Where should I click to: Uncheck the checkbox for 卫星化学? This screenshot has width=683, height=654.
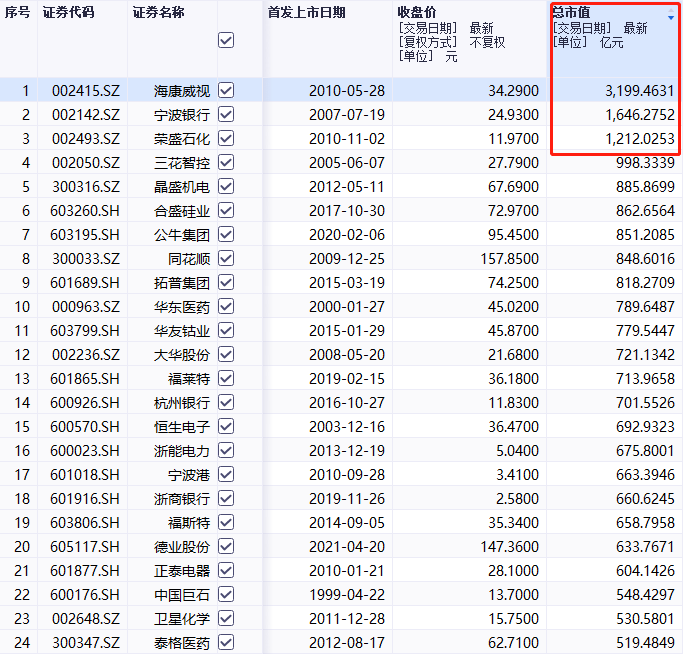pyautogui.click(x=226, y=618)
